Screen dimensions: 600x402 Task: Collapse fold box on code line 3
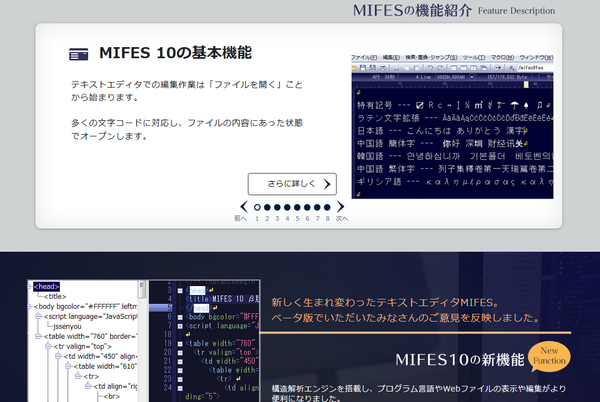(180, 291)
